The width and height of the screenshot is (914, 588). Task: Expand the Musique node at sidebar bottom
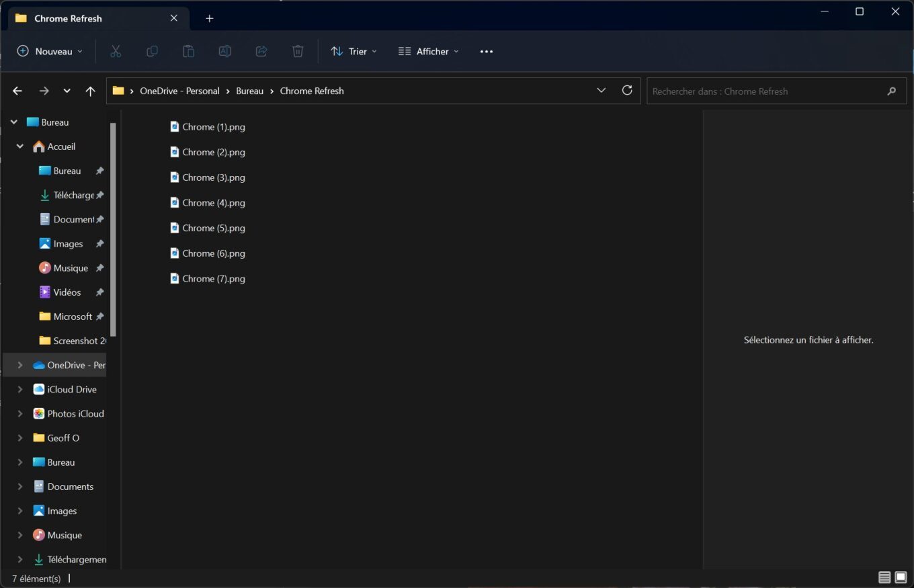[20, 535]
